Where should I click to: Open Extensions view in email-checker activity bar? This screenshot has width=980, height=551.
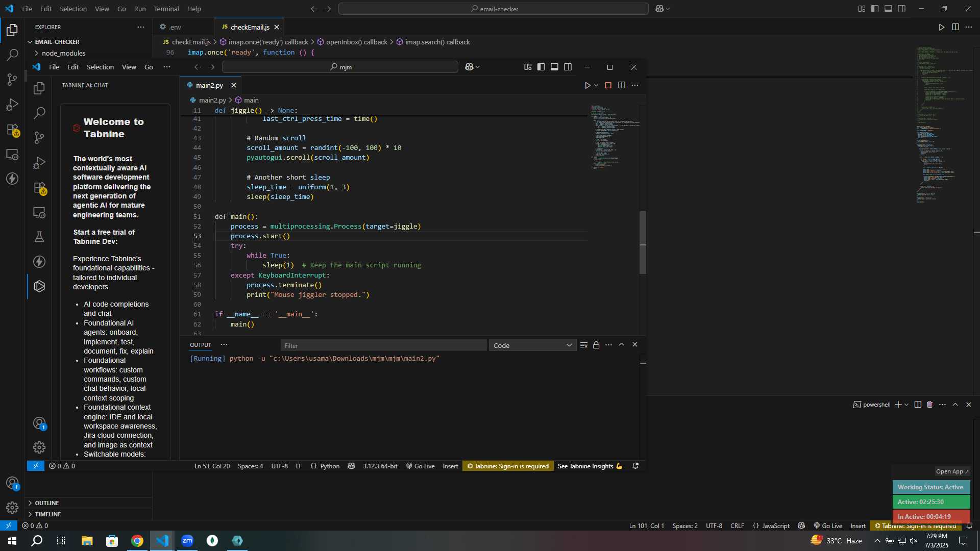pyautogui.click(x=12, y=130)
